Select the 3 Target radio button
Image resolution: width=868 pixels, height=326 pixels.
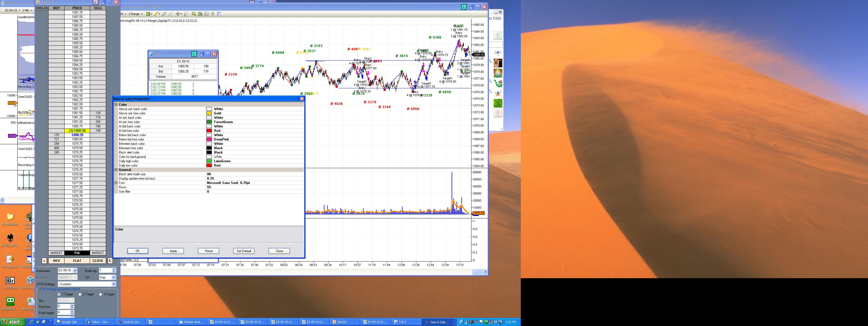tap(100, 294)
